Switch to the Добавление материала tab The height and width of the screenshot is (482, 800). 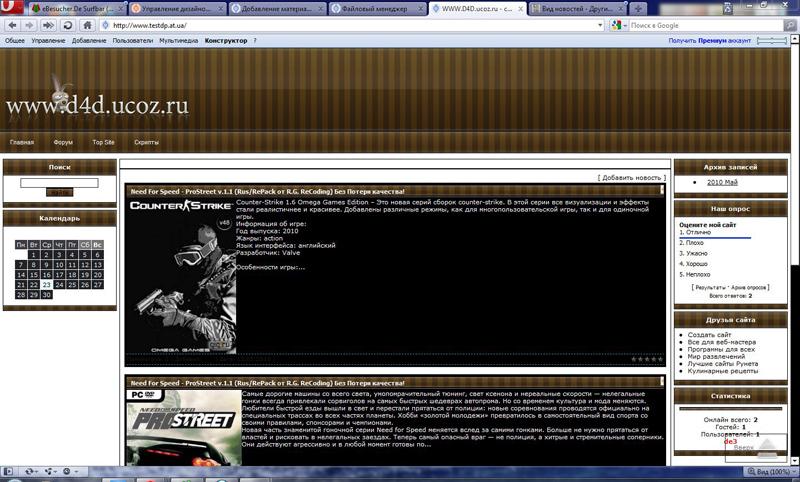point(277,9)
